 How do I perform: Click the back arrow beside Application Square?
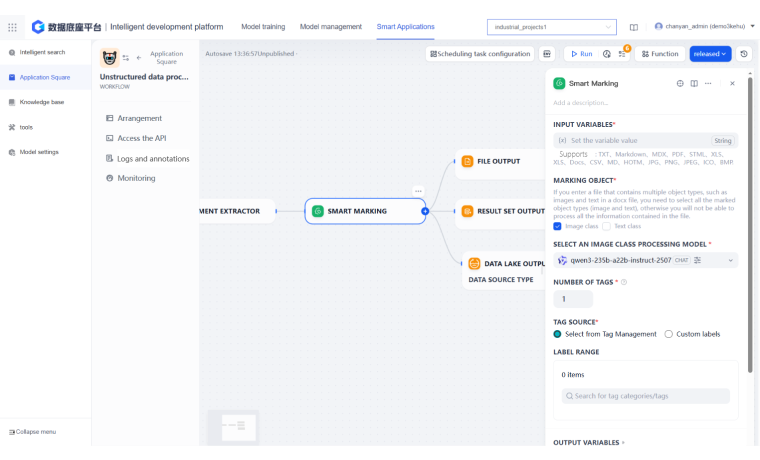(x=139, y=57)
